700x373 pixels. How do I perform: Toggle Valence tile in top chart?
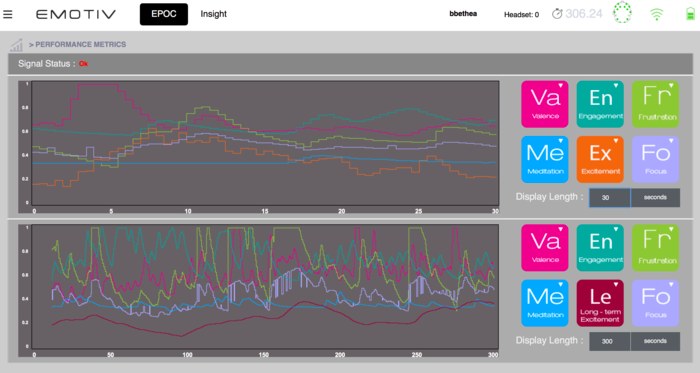pyautogui.click(x=545, y=104)
